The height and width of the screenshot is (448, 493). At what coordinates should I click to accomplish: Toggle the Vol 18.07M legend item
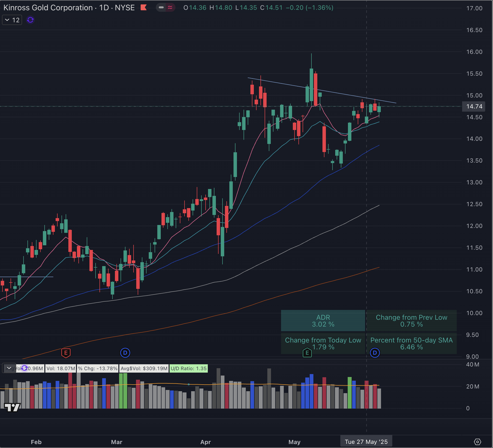(x=61, y=368)
